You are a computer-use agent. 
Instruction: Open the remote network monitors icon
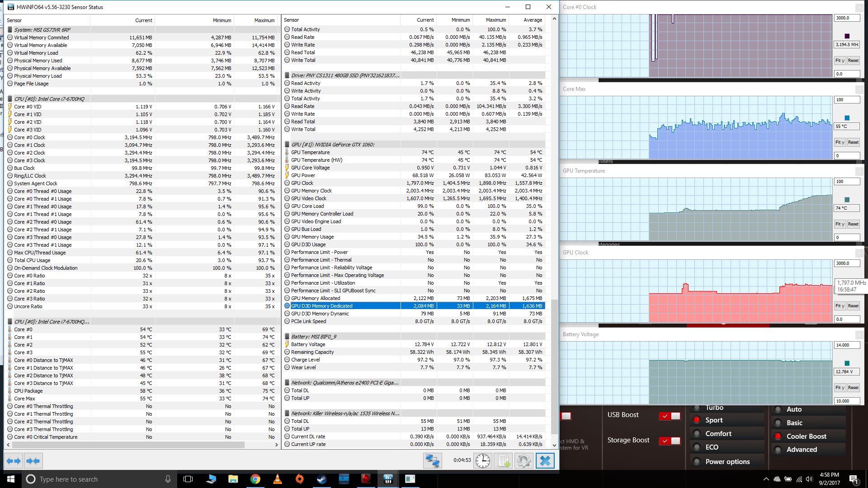coord(432,461)
